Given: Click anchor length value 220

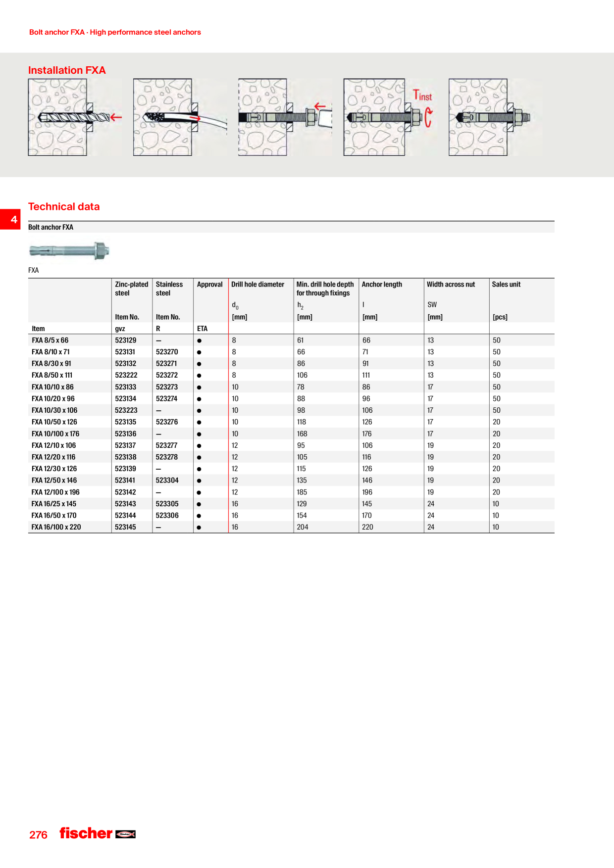Looking at the screenshot, I should tap(368, 527).
